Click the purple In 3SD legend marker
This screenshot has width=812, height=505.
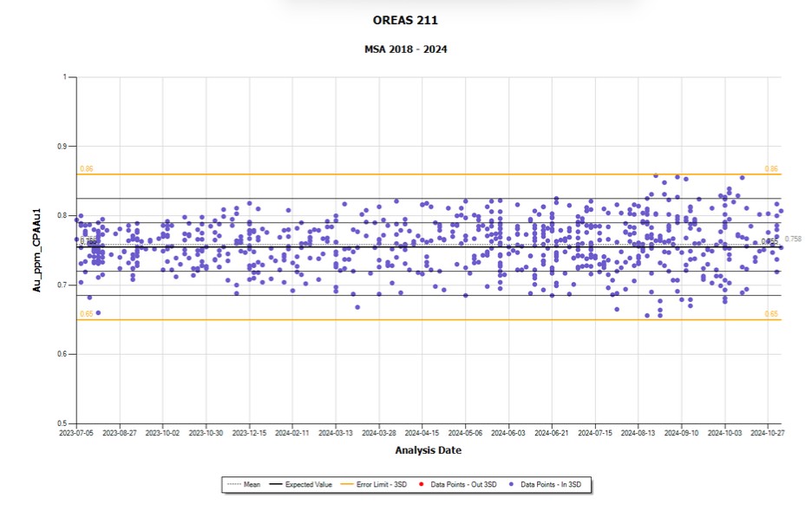(511, 484)
